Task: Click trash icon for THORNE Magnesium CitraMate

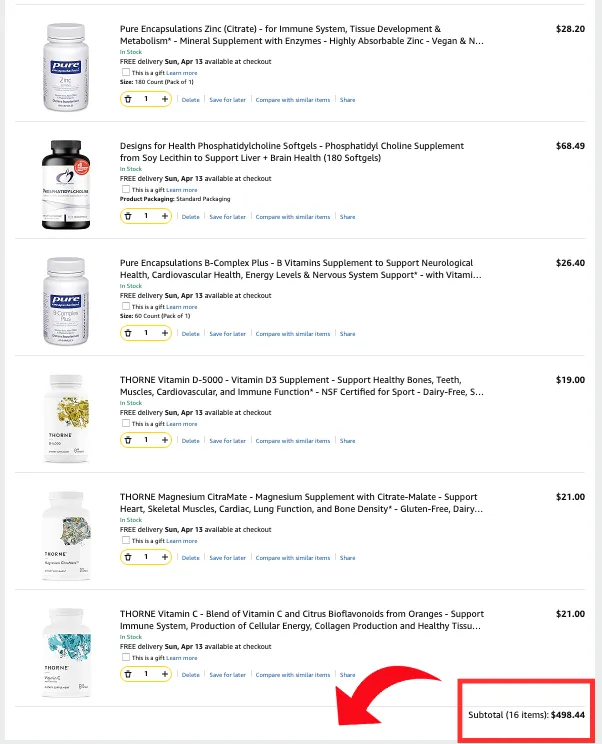Action: pyautogui.click(x=128, y=557)
